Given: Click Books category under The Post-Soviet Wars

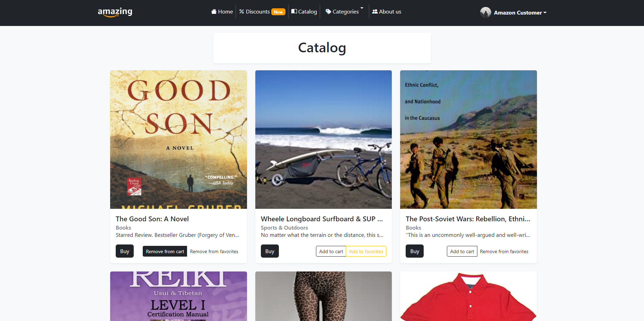Looking at the screenshot, I should 413,228.
